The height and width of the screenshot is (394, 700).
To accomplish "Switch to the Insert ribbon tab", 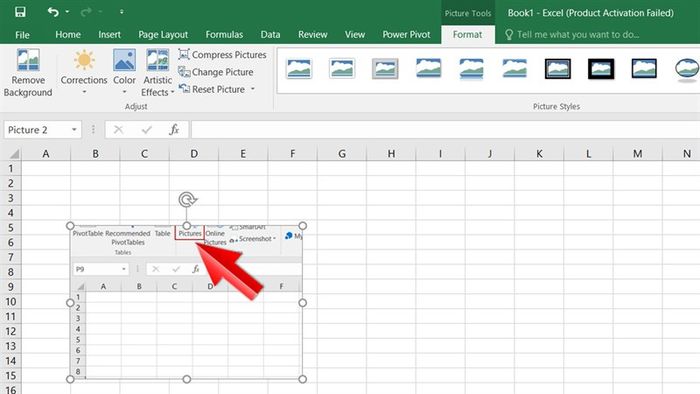I will (x=109, y=34).
